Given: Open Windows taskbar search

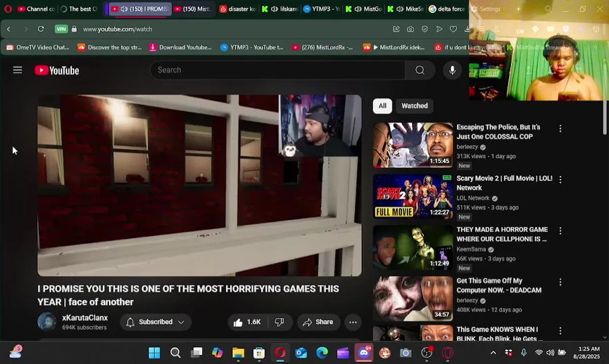Looking at the screenshot, I should pyautogui.click(x=175, y=352).
